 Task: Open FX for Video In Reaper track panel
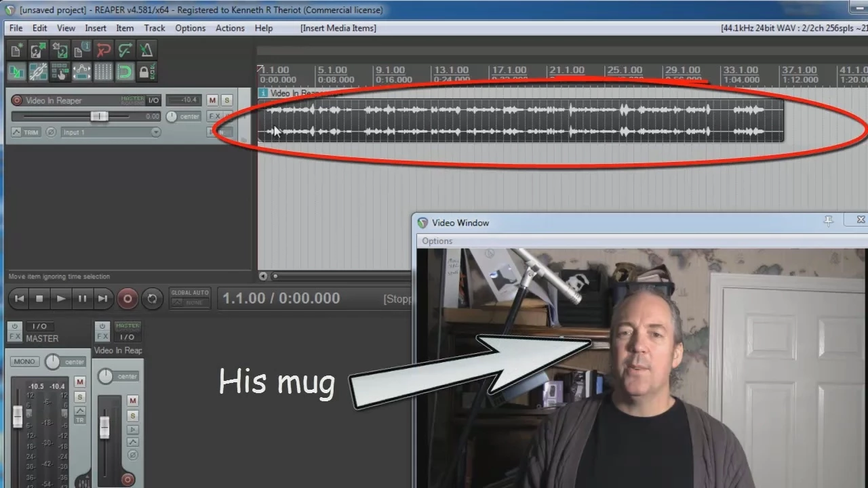214,117
